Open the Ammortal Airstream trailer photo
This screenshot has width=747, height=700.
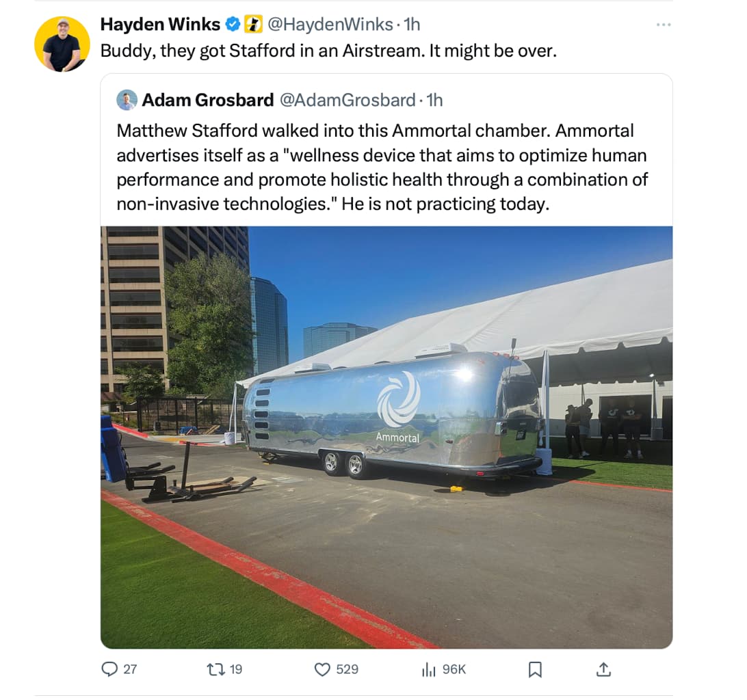(386, 437)
